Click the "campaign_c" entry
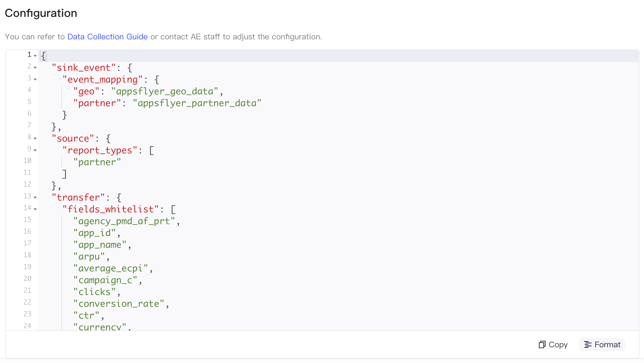 click(105, 280)
